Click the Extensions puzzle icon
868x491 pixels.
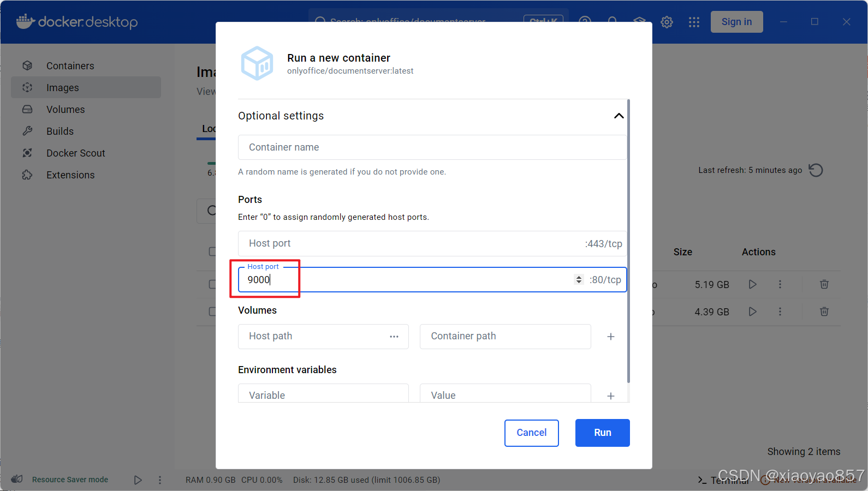tap(27, 175)
